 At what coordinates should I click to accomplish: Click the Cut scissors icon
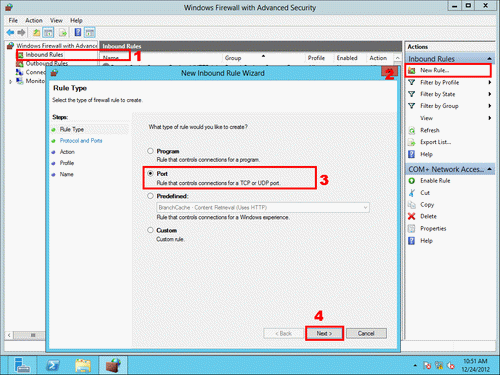tap(412, 193)
